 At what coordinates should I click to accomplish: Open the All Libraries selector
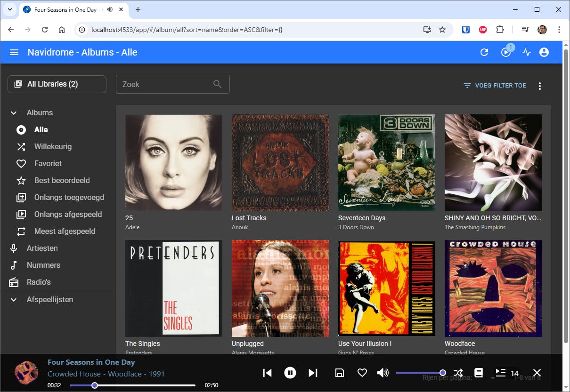pyautogui.click(x=57, y=84)
